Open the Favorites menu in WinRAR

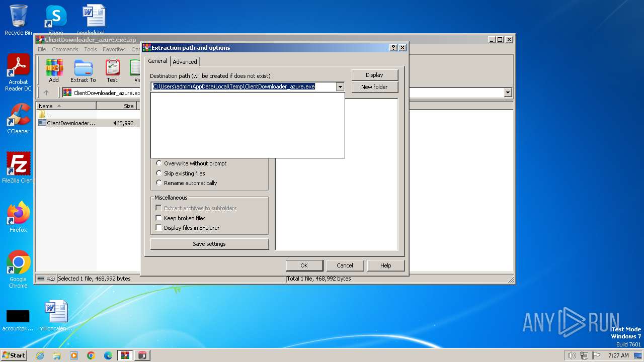tap(114, 49)
